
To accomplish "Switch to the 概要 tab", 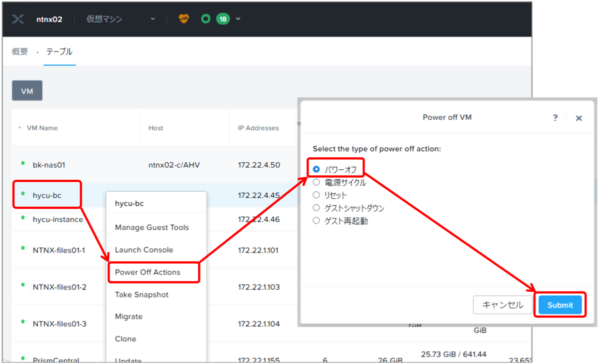I will [20, 51].
